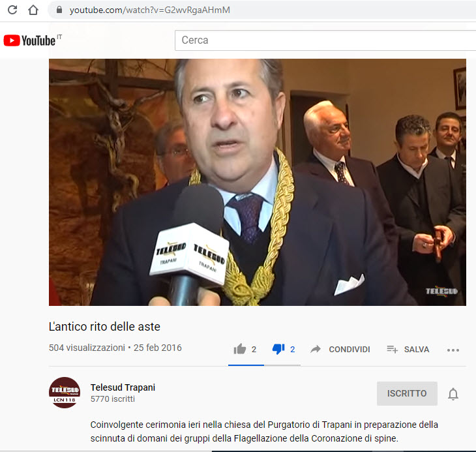Reload the page with the refresh icon

pyautogui.click(x=12, y=10)
